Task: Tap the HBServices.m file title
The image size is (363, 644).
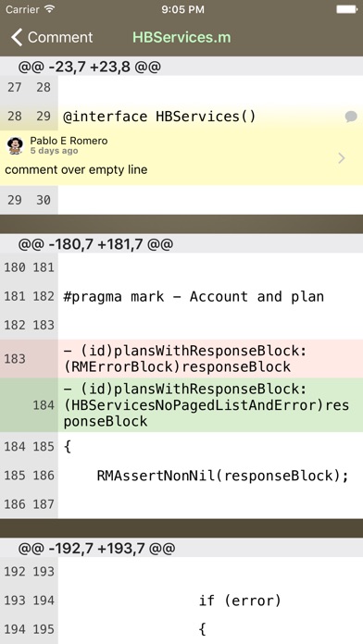Action: [181, 37]
